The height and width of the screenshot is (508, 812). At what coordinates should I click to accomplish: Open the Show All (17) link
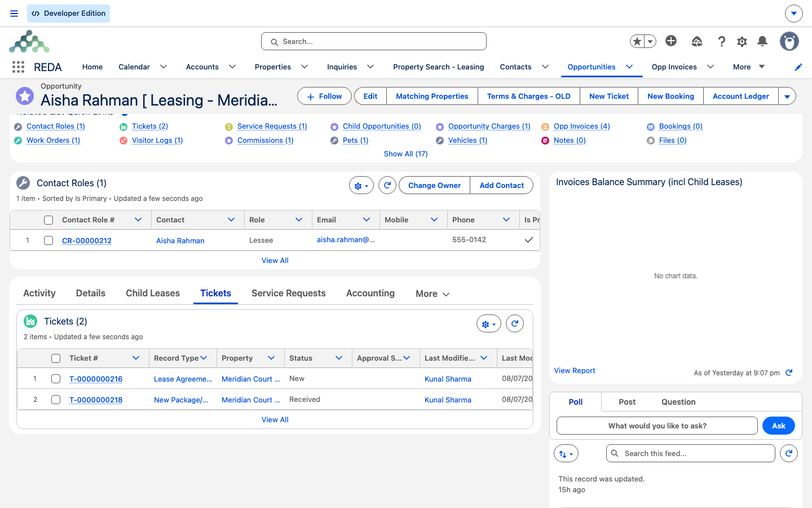click(406, 154)
